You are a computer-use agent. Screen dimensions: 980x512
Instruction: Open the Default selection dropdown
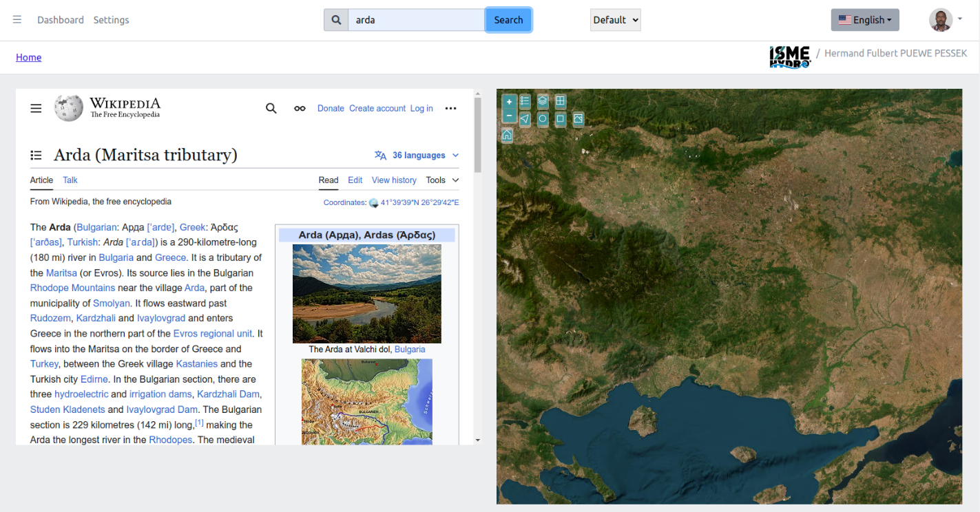click(x=616, y=20)
